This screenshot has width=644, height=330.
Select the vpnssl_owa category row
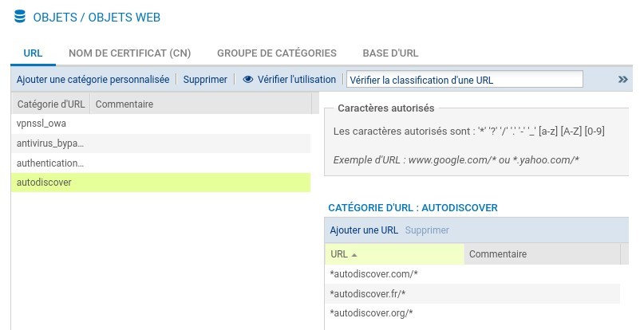(160, 124)
